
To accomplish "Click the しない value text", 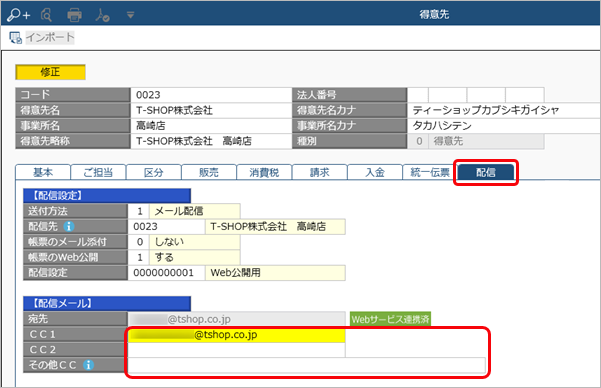I will [169, 242].
